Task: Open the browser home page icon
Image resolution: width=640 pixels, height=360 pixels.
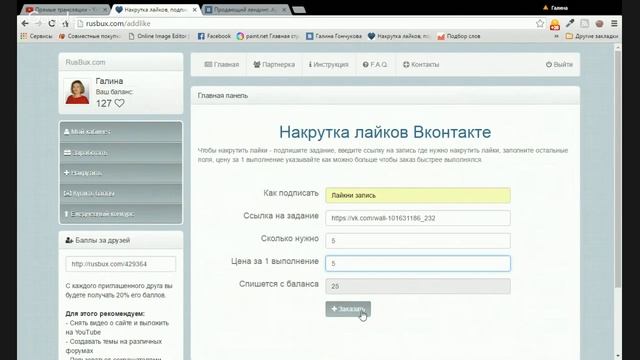Action: click(65, 24)
